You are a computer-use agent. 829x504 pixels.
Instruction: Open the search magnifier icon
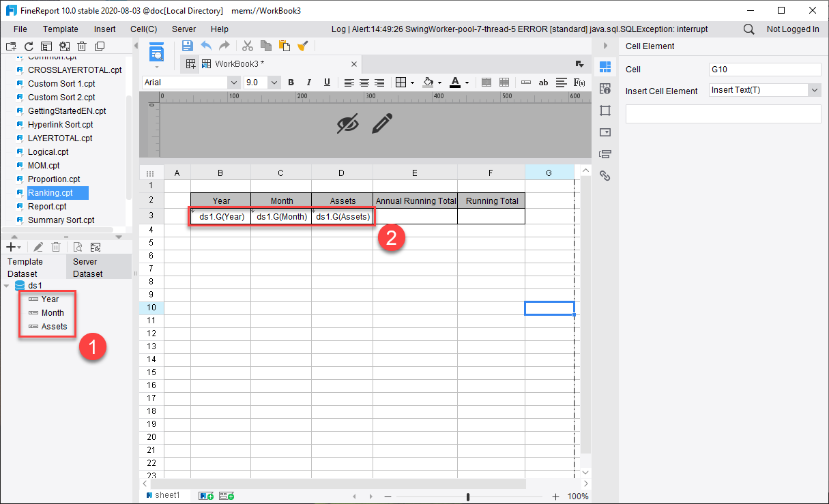click(x=748, y=29)
